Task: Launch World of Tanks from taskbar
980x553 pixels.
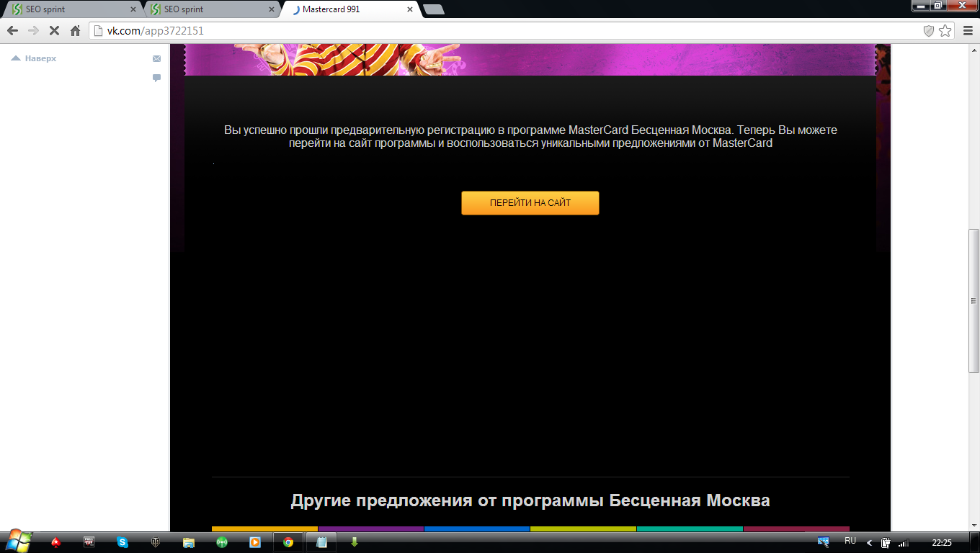Action: pyautogui.click(x=156, y=542)
